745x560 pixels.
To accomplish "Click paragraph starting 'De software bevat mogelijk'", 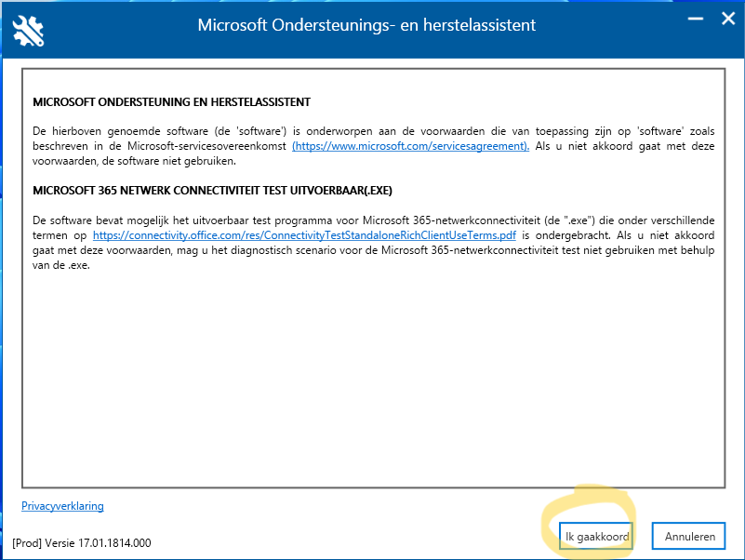I will click(x=374, y=243).
